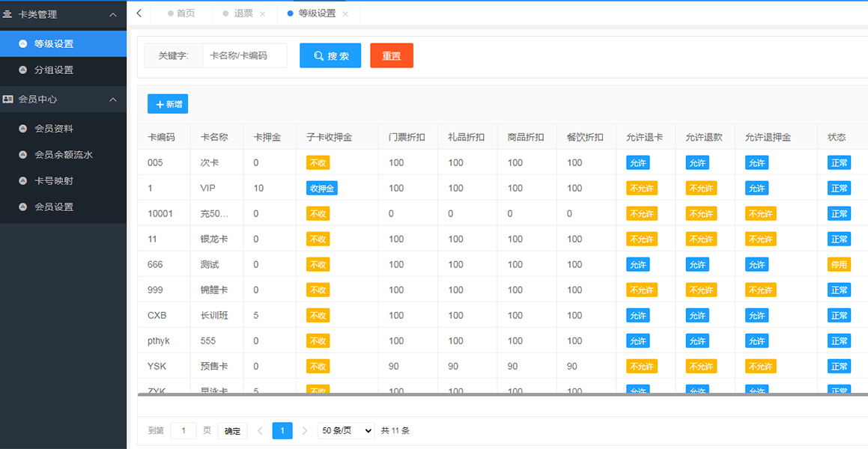Click the orange 重置 button
The width and height of the screenshot is (868, 449).
click(x=392, y=56)
